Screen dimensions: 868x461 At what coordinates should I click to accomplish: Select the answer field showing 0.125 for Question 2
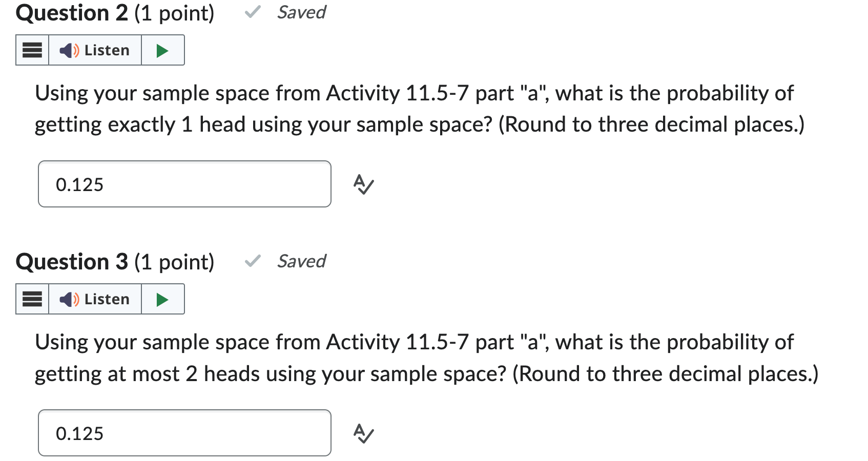tap(184, 184)
